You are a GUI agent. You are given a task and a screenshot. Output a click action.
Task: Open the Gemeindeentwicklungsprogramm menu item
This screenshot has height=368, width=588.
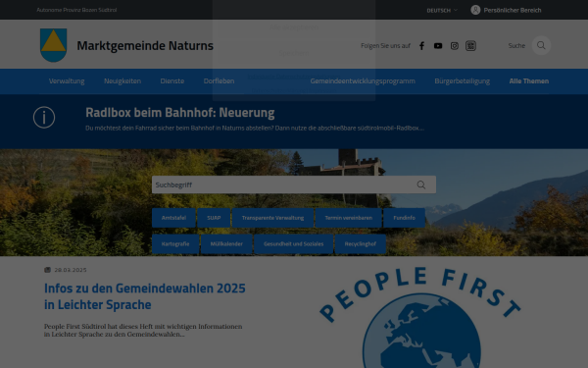363,81
